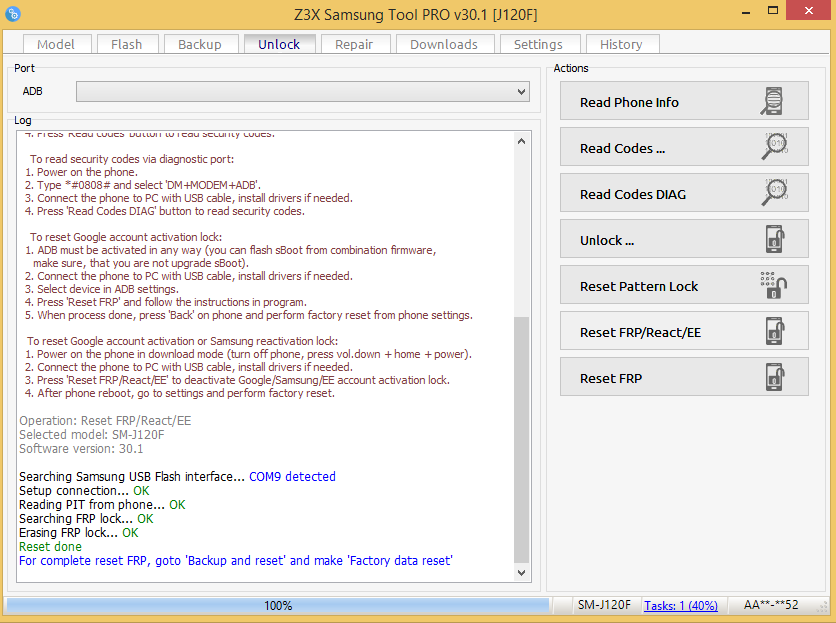836x623 pixels.
Task: Go to the Repair tab
Action: [355, 44]
